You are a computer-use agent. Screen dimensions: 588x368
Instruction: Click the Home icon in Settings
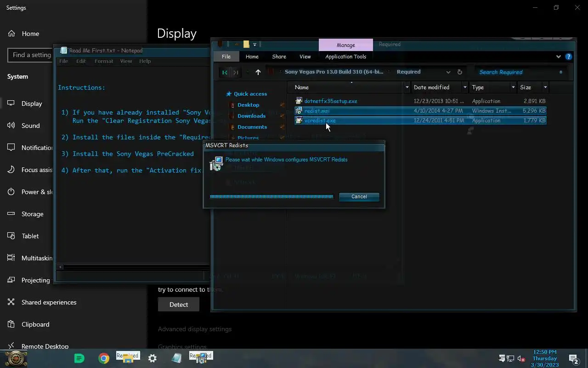(11, 34)
